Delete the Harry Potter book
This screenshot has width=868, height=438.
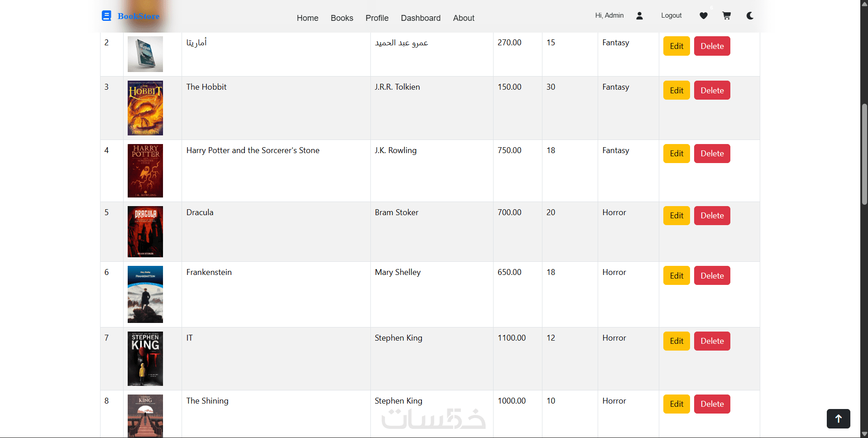[x=712, y=154]
